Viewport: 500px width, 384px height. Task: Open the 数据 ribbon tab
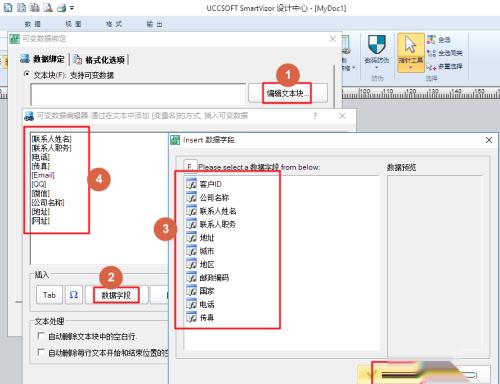(x=33, y=24)
